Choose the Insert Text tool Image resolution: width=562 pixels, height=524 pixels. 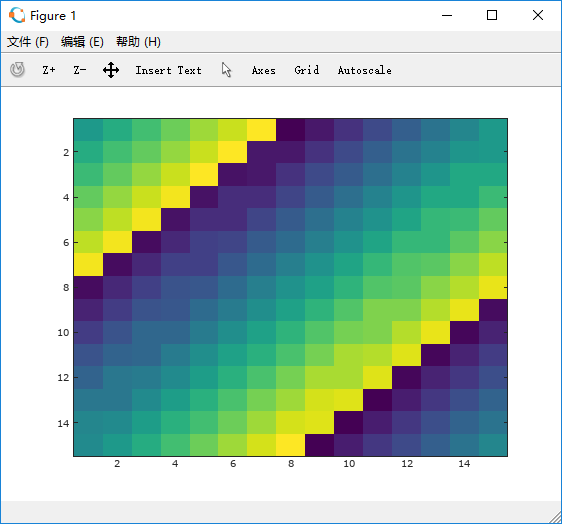click(x=168, y=70)
